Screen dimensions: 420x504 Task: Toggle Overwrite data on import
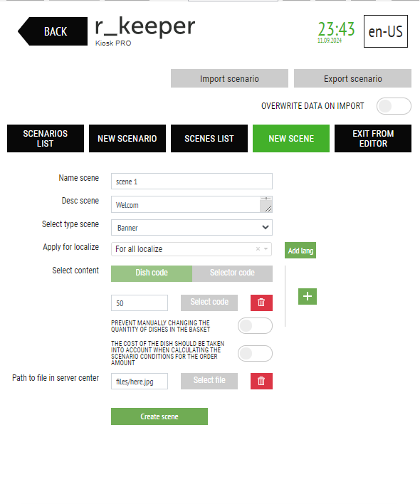coord(394,106)
